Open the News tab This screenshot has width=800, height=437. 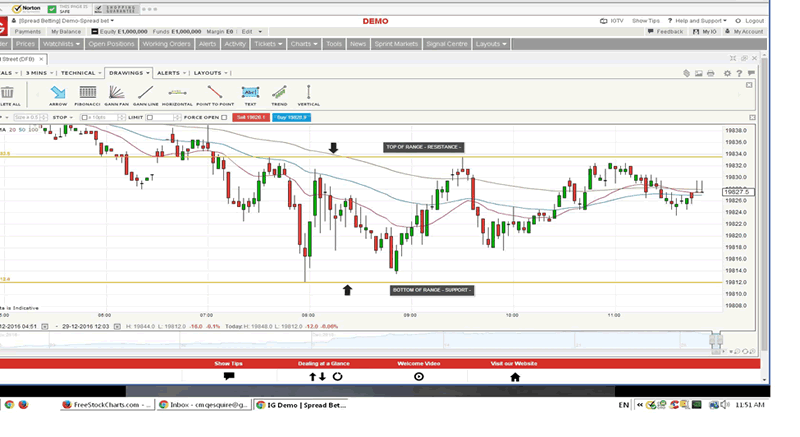coord(358,44)
